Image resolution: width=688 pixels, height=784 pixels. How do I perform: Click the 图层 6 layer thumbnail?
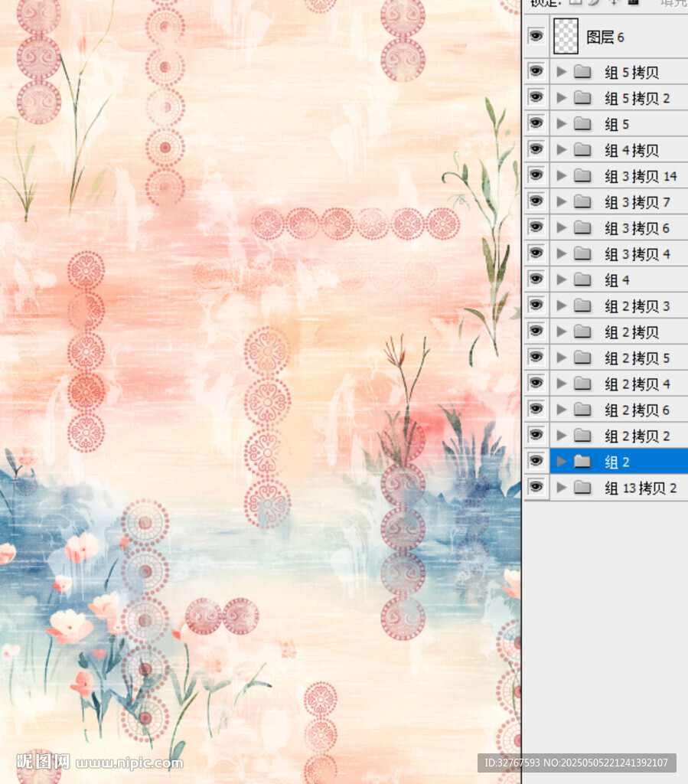click(566, 36)
